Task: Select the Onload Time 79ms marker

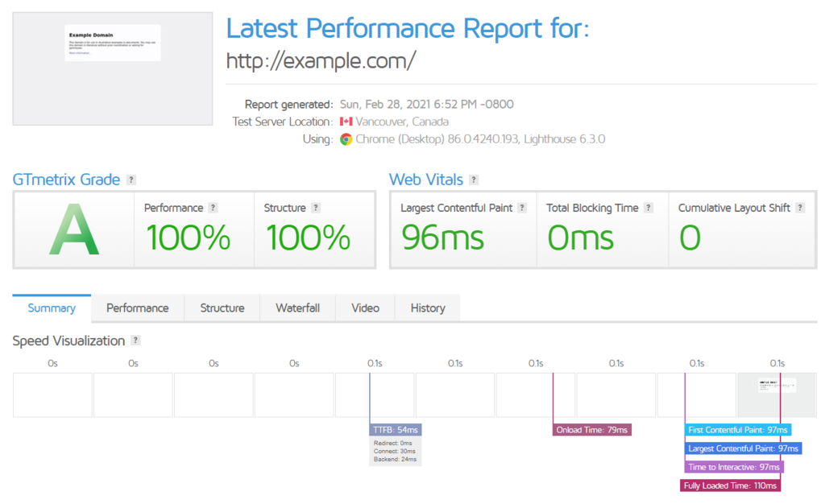Action: pos(592,429)
